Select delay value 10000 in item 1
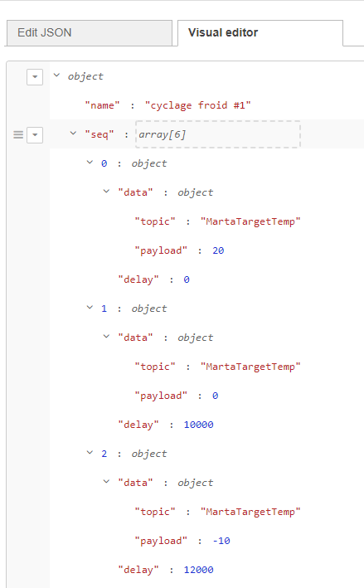364x588 pixels. 198,425
